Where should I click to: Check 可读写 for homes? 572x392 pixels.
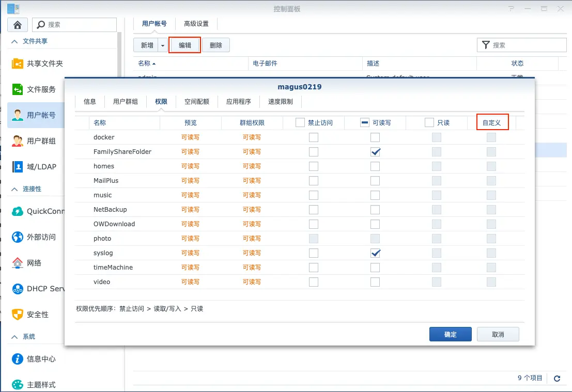pyautogui.click(x=375, y=166)
